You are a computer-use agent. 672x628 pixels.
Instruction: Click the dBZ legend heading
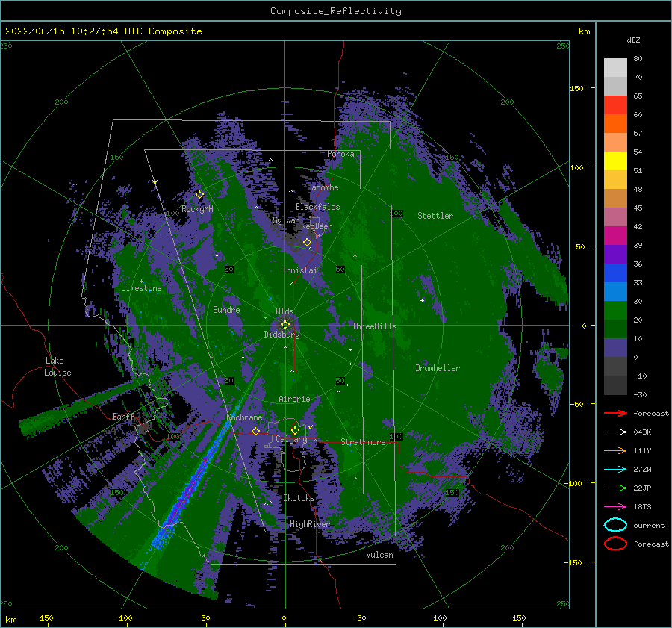click(633, 40)
